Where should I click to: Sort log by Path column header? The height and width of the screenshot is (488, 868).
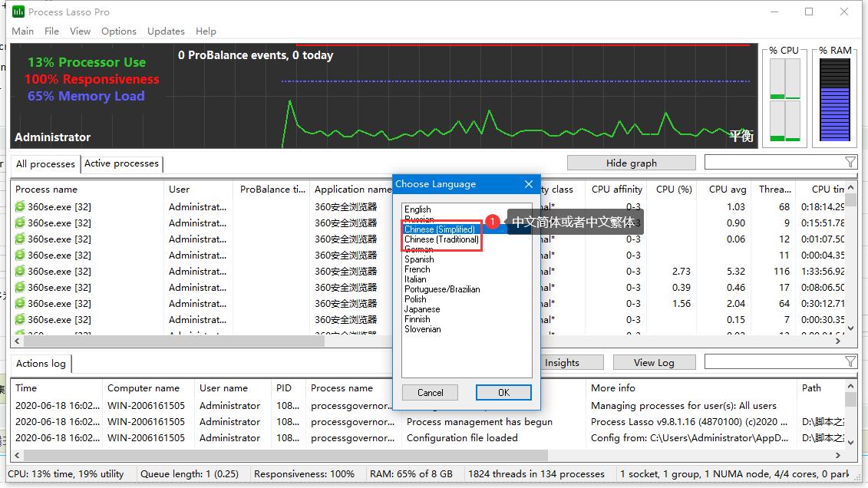coord(821,387)
